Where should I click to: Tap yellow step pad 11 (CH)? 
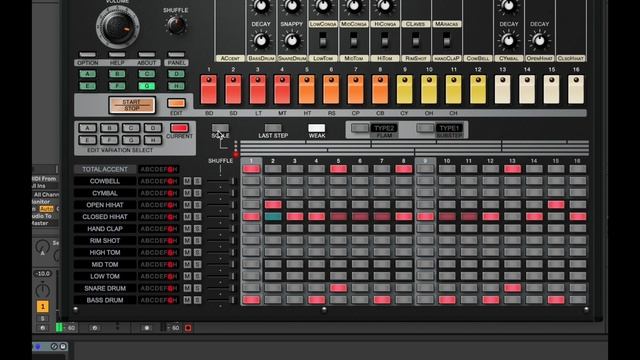(453, 89)
